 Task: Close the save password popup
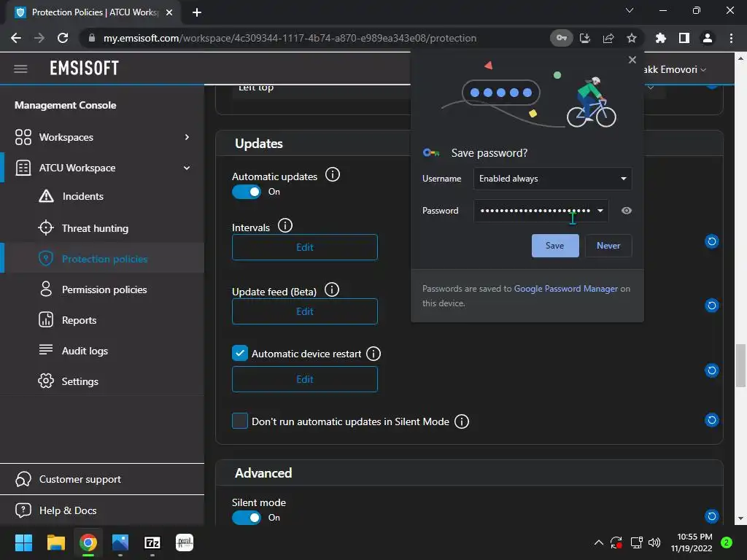pos(632,60)
